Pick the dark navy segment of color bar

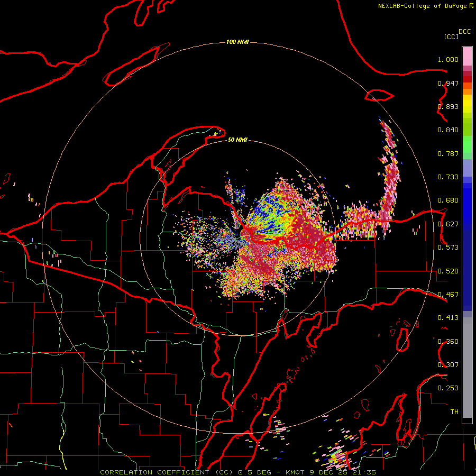(x=467, y=270)
